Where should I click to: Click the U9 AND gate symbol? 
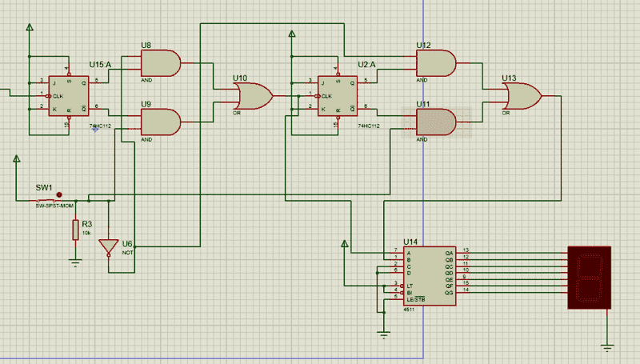pyautogui.click(x=160, y=122)
